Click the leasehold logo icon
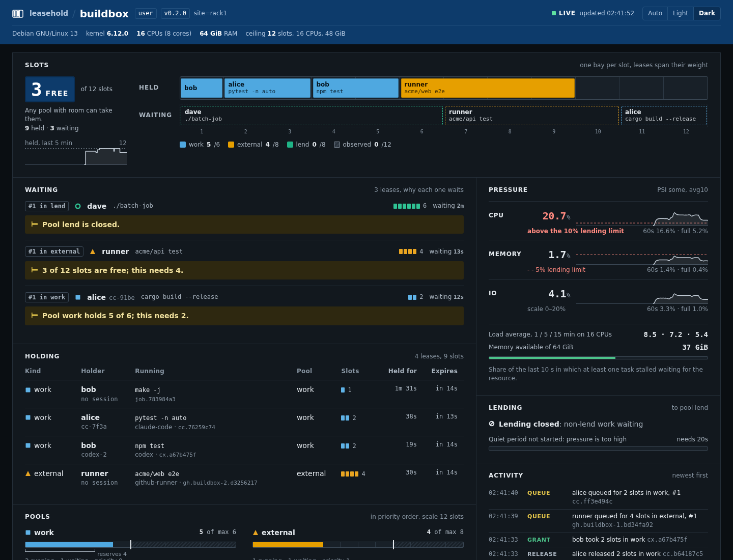733x560 pixels. [18, 14]
